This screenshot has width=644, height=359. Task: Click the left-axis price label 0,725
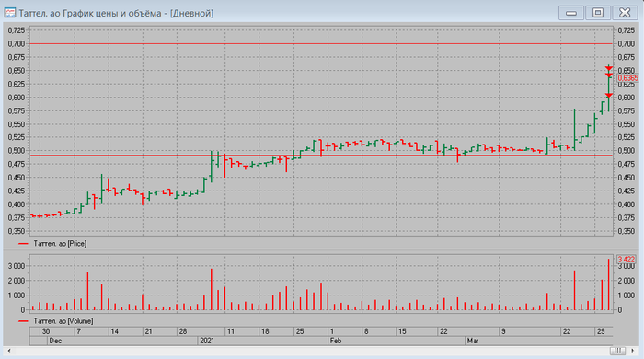(x=17, y=30)
